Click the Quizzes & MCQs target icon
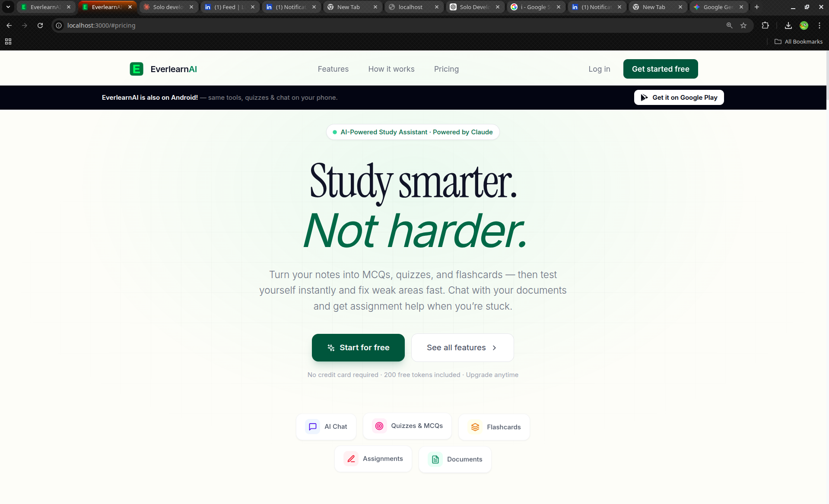829x504 pixels. pos(379,426)
